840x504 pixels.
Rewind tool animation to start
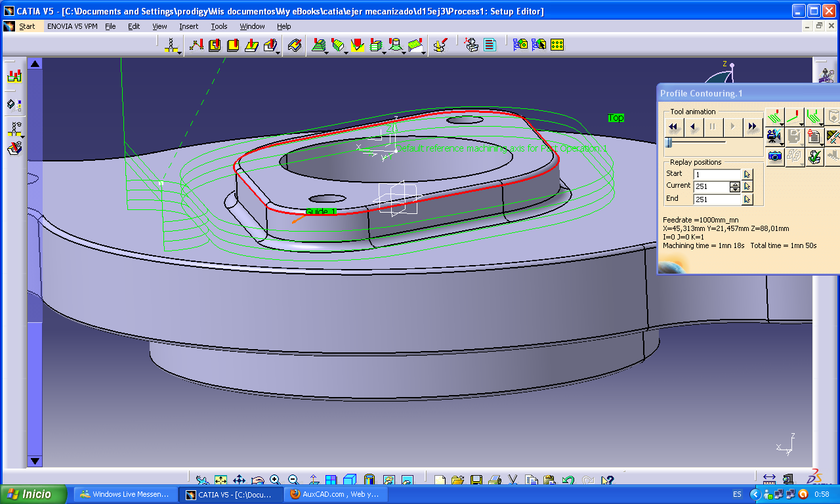[x=674, y=127]
